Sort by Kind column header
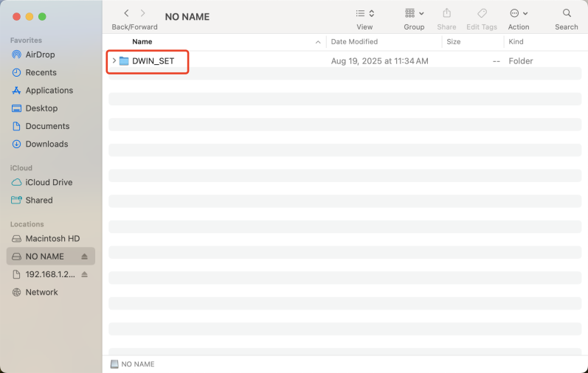The width and height of the screenshot is (588, 373). click(x=516, y=42)
